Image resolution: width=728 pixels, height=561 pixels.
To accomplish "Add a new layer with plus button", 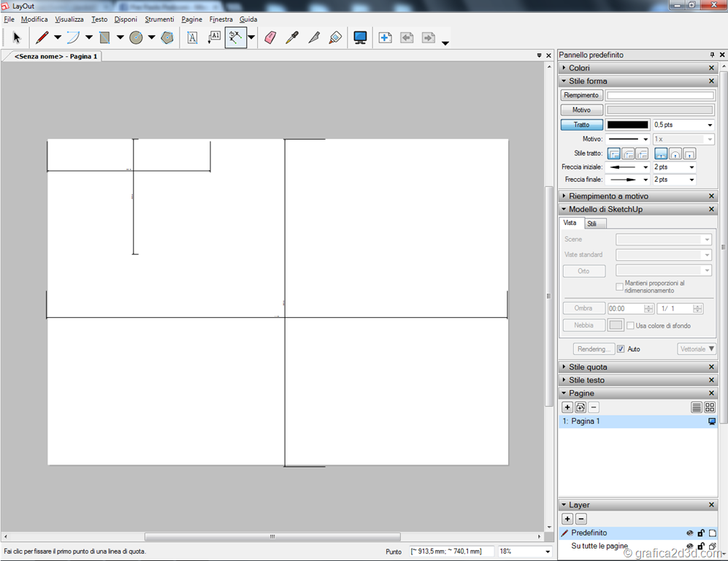I will (567, 519).
